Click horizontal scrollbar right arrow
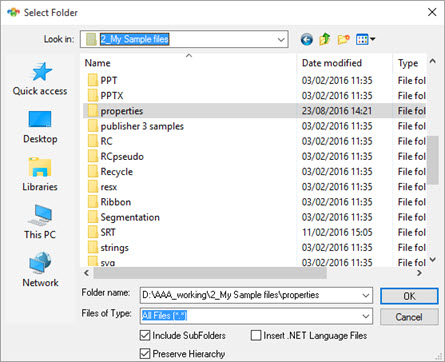This screenshot has width=445, height=362. [x=419, y=273]
